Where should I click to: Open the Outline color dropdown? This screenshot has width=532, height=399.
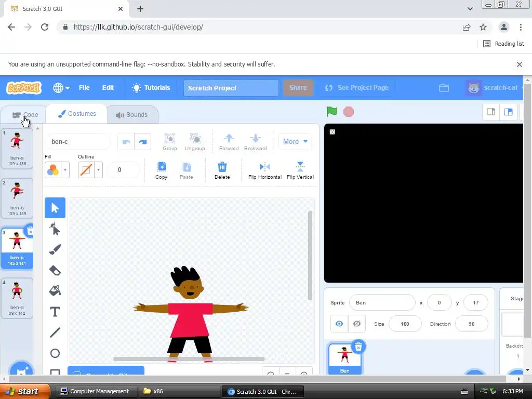tap(98, 170)
